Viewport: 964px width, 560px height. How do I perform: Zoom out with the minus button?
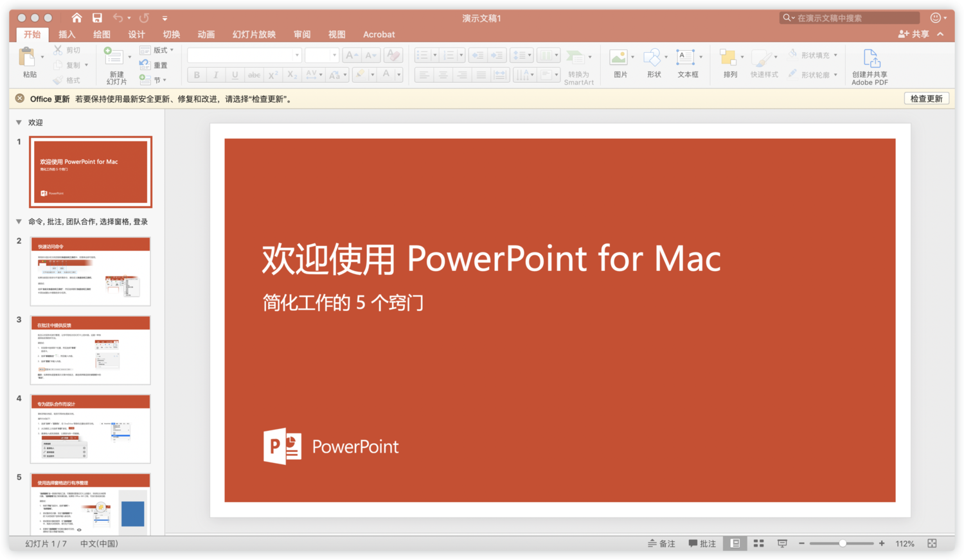click(801, 543)
